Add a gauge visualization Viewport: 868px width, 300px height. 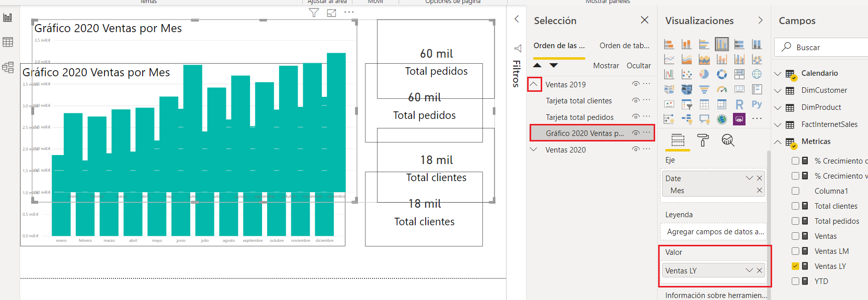pyautogui.click(x=722, y=89)
